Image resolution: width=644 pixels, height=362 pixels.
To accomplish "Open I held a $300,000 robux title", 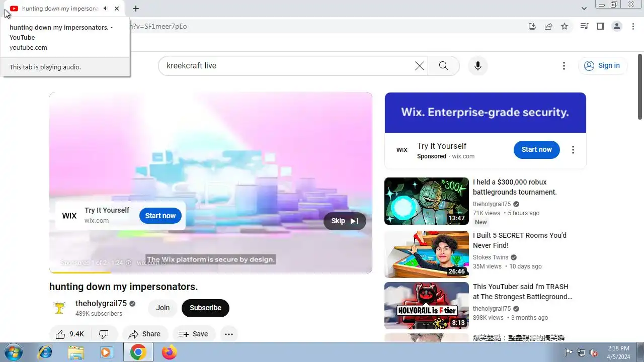I will click(x=515, y=187).
